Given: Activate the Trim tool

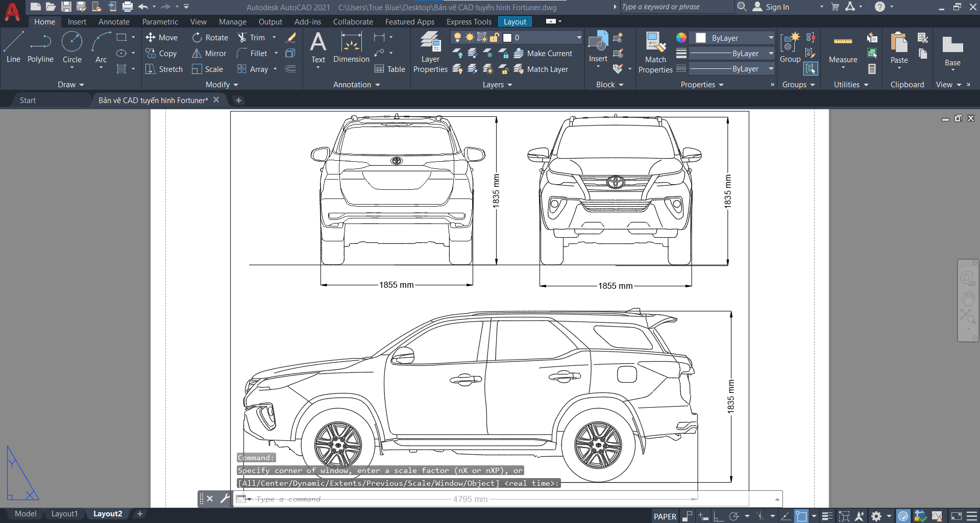Looking at the screenshot, I should tap(251, 37).
